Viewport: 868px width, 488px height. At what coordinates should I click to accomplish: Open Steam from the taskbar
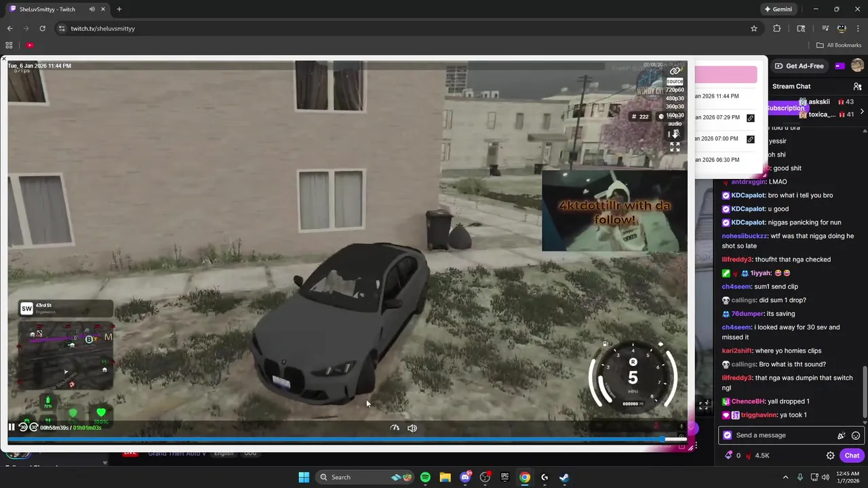click(x=564, y=477)
